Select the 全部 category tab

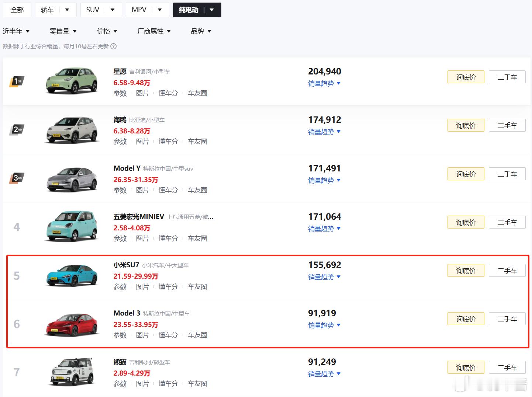[17, 10]
